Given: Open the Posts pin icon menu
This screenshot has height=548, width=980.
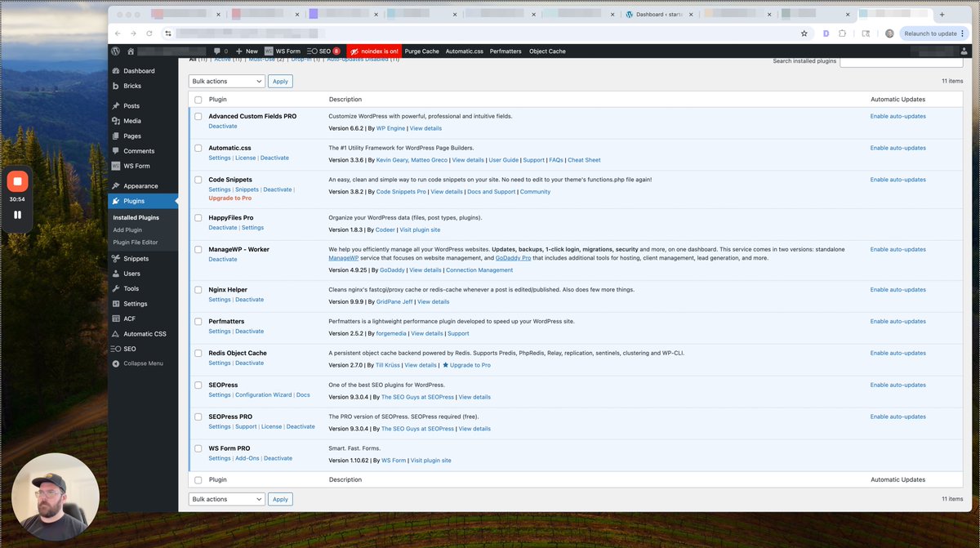Looking at the screenshot, I should [116, 105].
